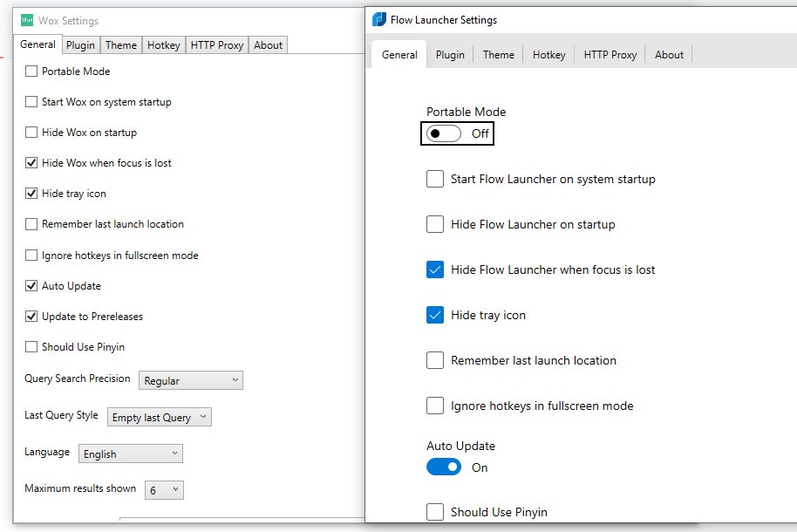Expand Query Search Precision dropdown set to Regular
The width and height of the screenshot is (797, 532).
(x=191, y=380)
